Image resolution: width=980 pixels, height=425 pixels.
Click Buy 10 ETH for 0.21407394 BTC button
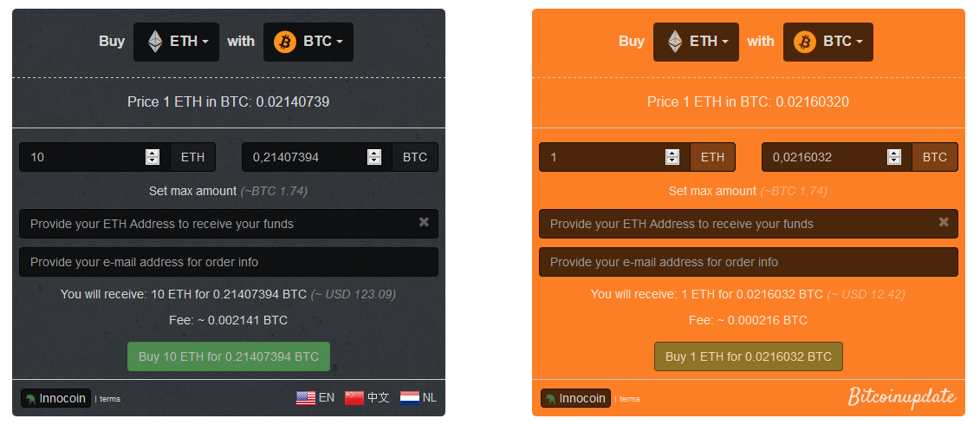(x=229, y=356)
